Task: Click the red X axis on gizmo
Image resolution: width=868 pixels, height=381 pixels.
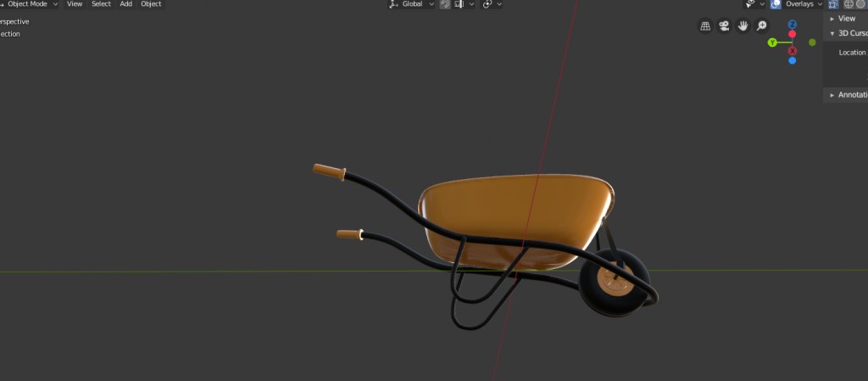Action: 792,51
